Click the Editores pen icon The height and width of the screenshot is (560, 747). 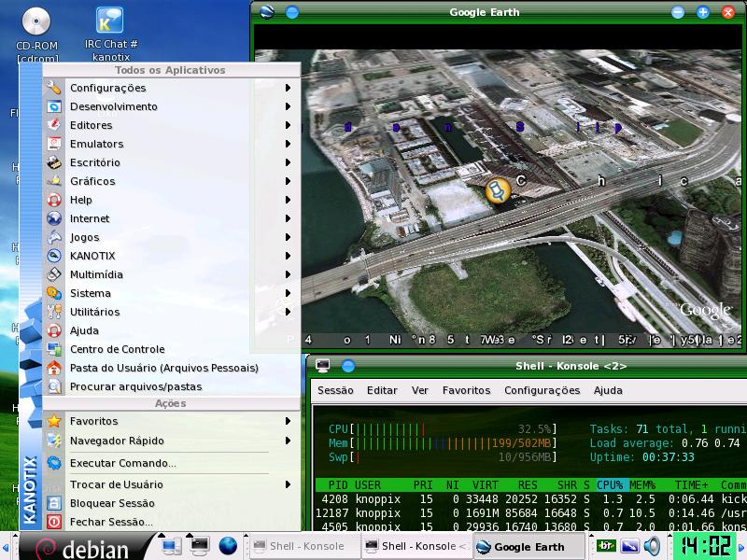pyautogui.click(x=54, y=125)
